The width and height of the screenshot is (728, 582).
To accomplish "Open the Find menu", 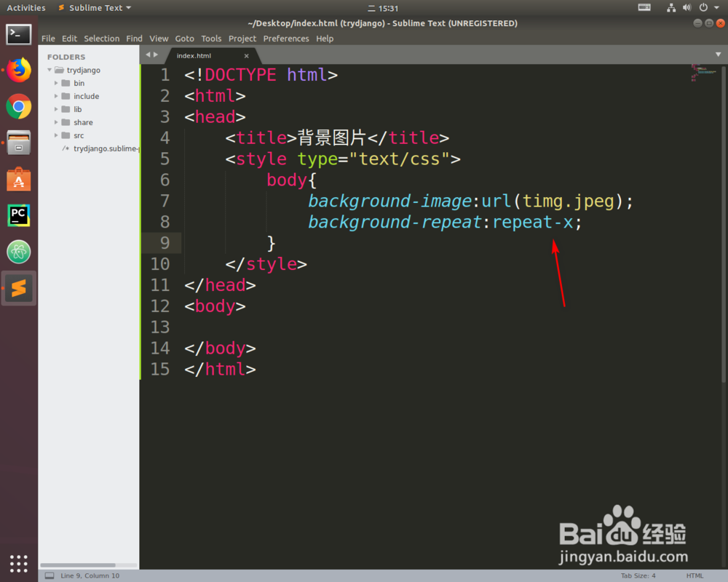I will 134,39.
